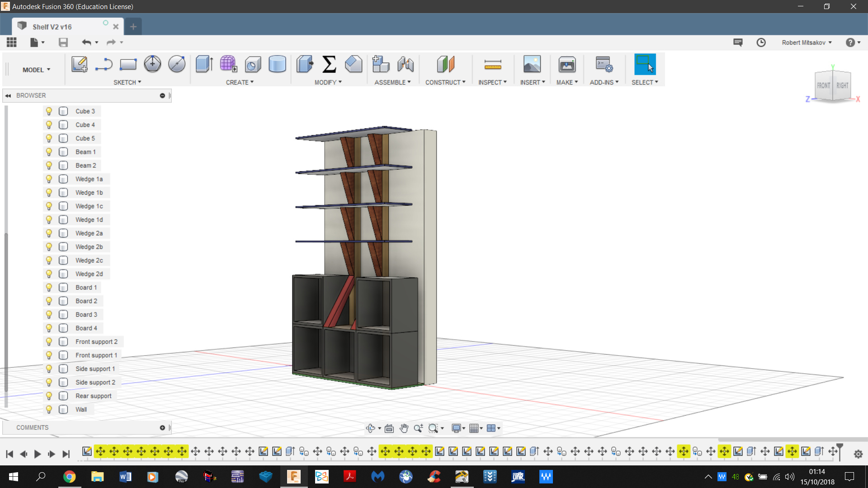This screenshot has height=488, width=868.
Task: Click the Press Pull modify tool
Action: [305, 64]
